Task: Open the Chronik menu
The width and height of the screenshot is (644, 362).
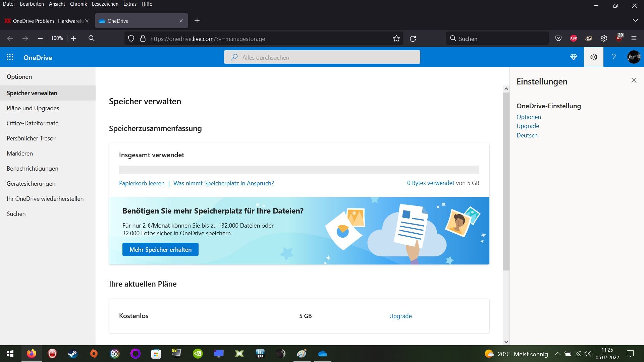Action: point(78,4)
